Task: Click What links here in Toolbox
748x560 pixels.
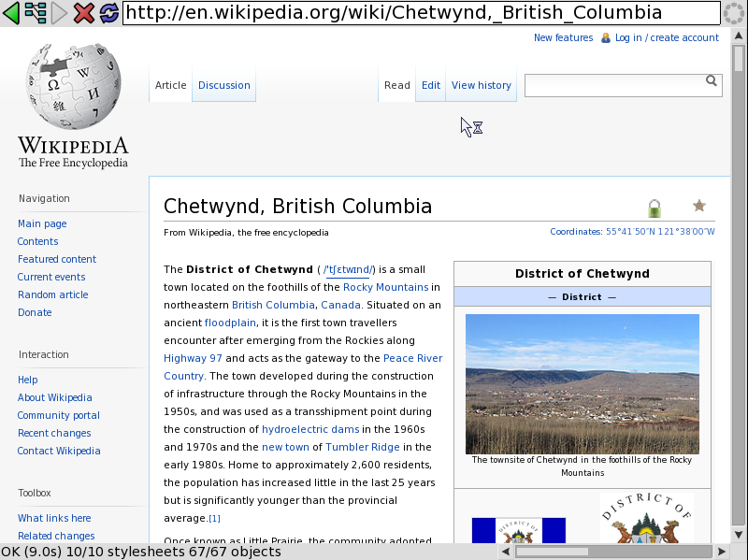Action: click(x=54, y=518)
